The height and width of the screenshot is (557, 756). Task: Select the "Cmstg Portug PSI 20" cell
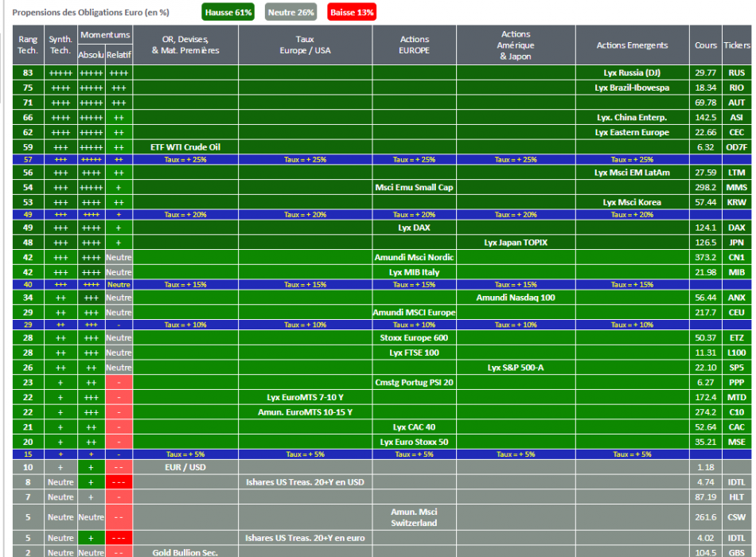[414, 383]
